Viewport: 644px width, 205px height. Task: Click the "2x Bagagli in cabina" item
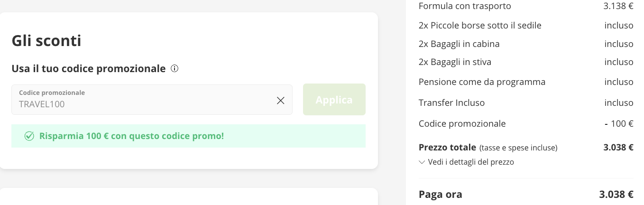[459, 44]
